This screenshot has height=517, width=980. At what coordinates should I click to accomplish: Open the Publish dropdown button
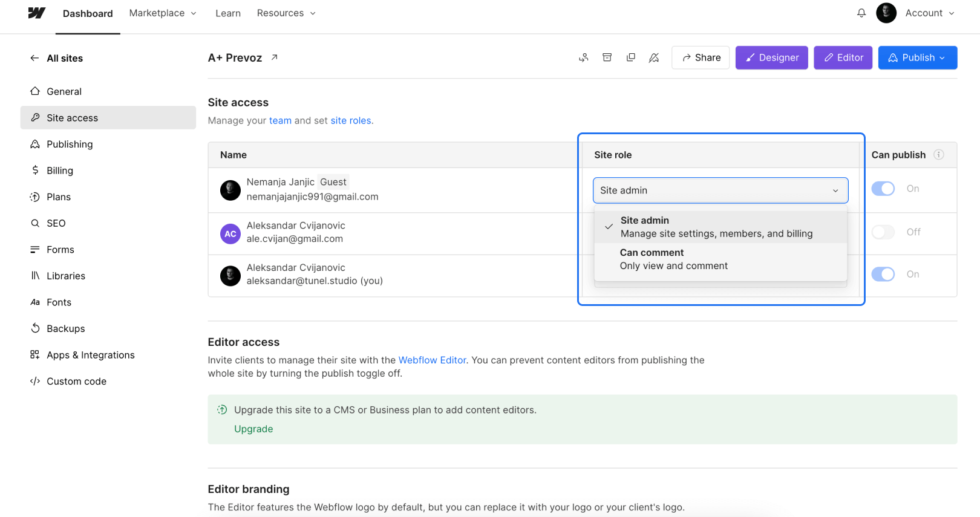click(x=918, y=57)
